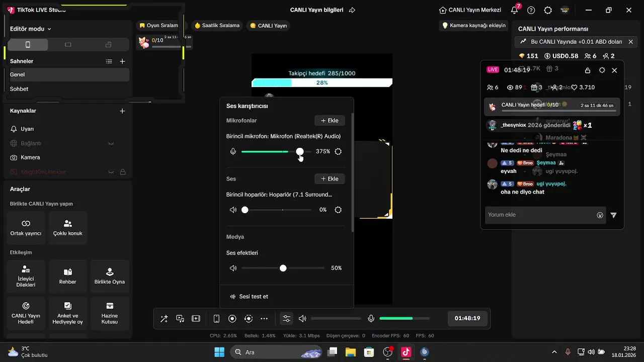The image size is (644, 362).
Task: Toggle the audio mixer sliders icon
Action: (286, 319)
